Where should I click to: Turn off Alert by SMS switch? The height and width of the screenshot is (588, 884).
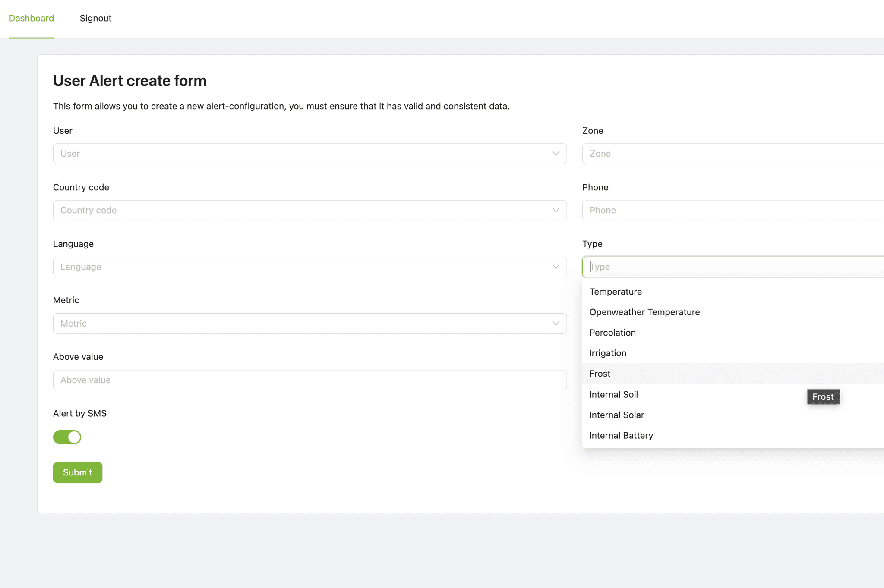click(x=67, y=437)
